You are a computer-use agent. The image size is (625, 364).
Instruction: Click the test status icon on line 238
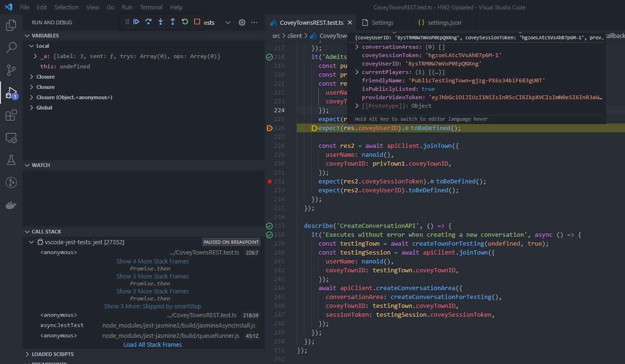point(269,235)
